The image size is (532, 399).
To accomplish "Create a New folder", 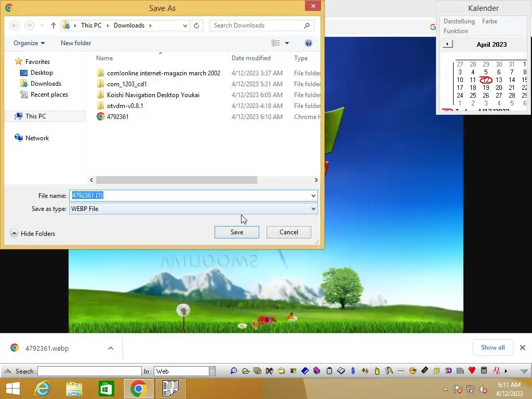I will tap(76, 43).
